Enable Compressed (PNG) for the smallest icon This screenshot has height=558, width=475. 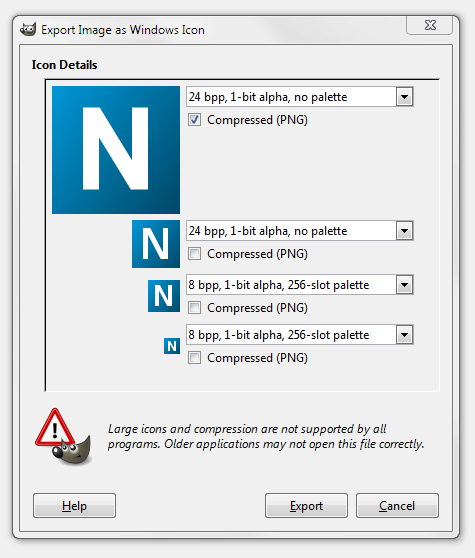pos(194,358)
